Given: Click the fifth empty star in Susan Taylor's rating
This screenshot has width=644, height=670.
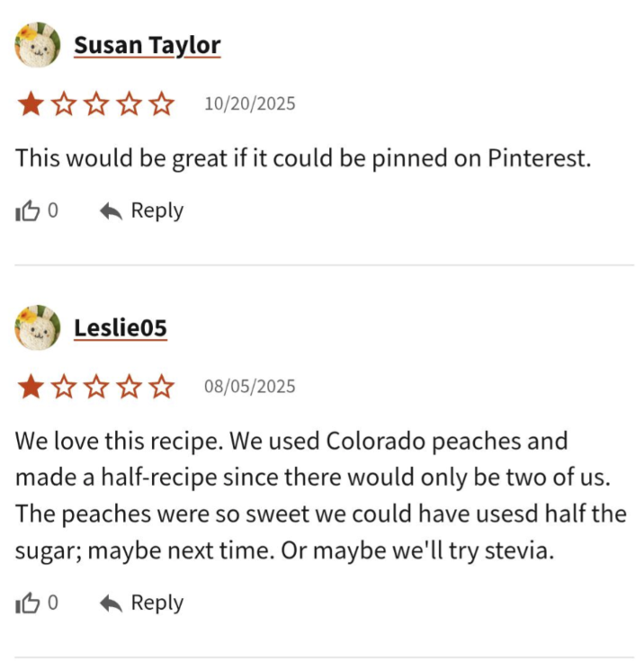Looking at the screenshot, I should click(x=162, y=104).
